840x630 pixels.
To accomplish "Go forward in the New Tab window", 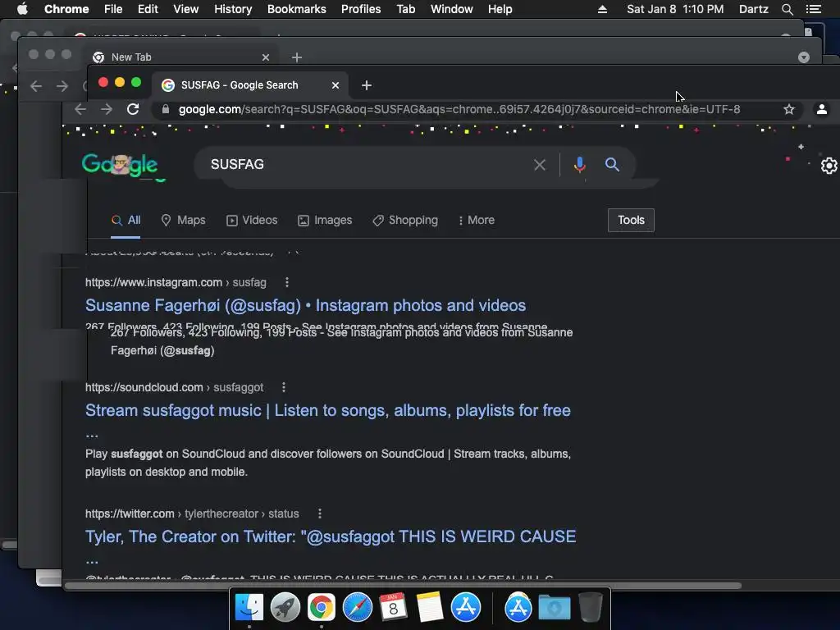I will click(62, 86).
